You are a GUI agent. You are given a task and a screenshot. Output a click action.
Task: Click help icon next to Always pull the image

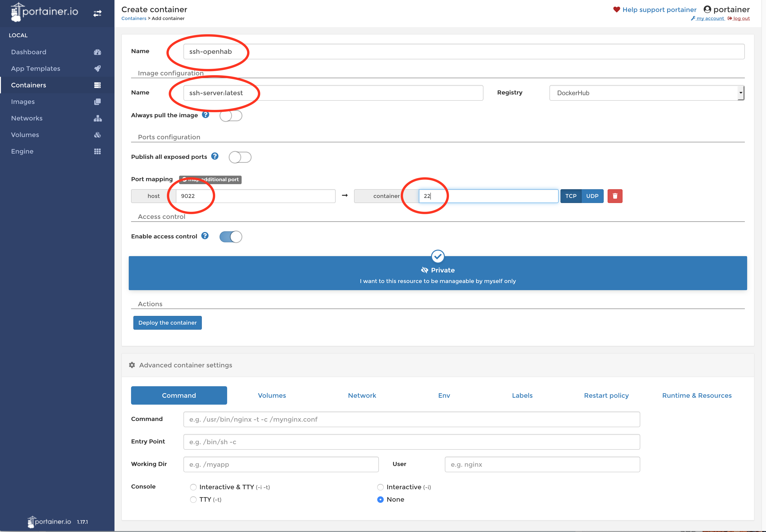[x=206, y=115]
